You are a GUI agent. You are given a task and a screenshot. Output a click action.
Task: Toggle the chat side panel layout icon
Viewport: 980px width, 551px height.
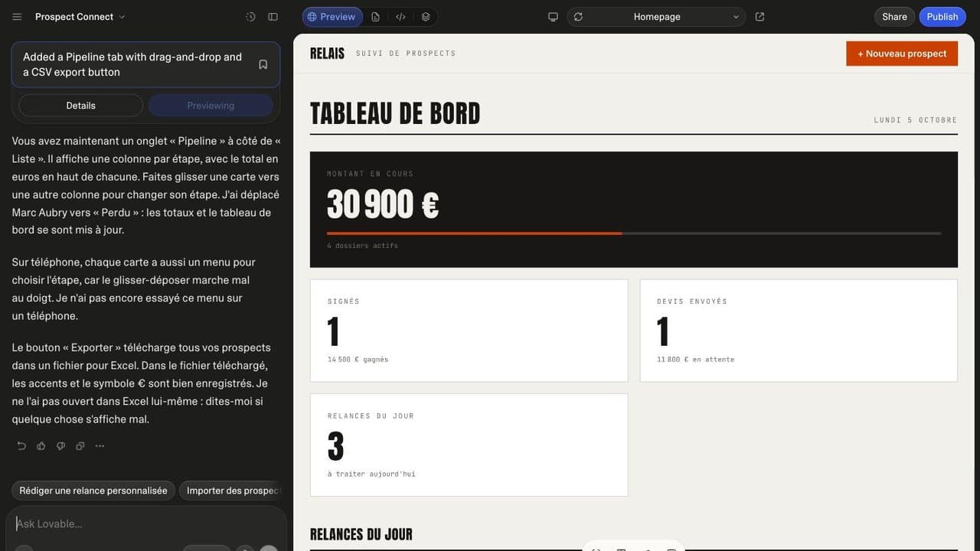pos(273,17)
